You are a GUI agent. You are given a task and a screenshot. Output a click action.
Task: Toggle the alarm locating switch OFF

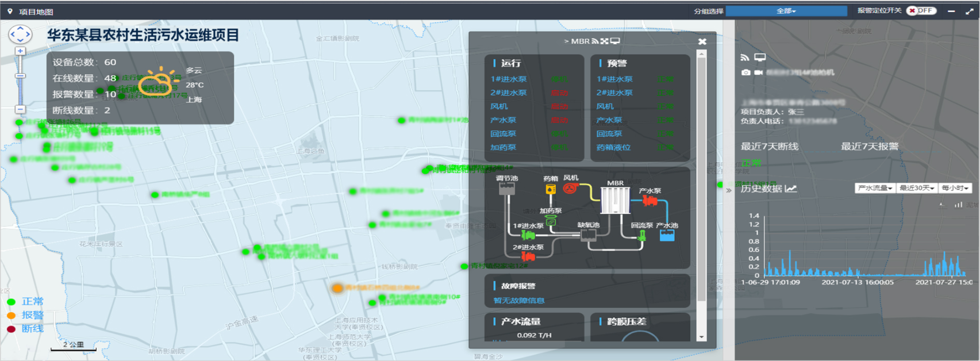click(x=921, y=11)
